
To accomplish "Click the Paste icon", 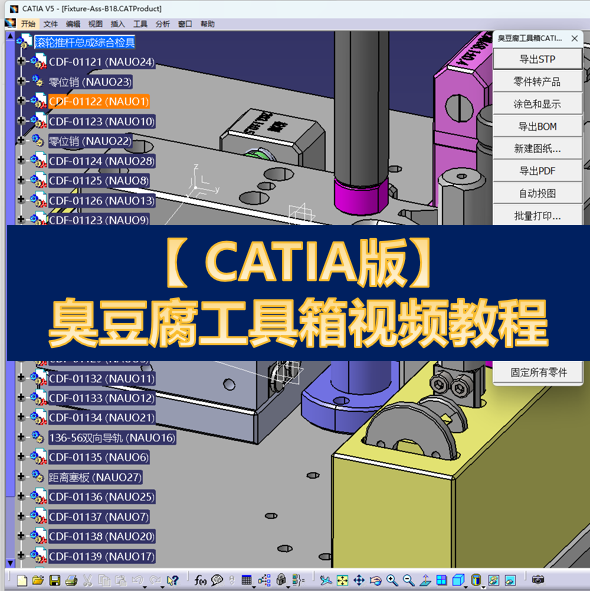I will click(121, 580).
